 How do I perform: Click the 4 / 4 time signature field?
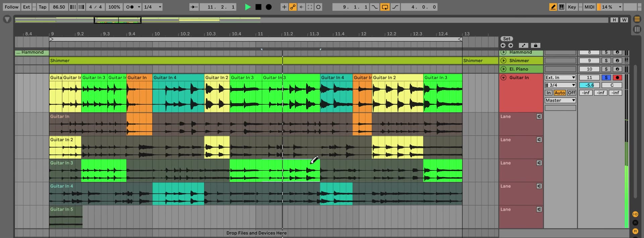click(x=95, y=7)
